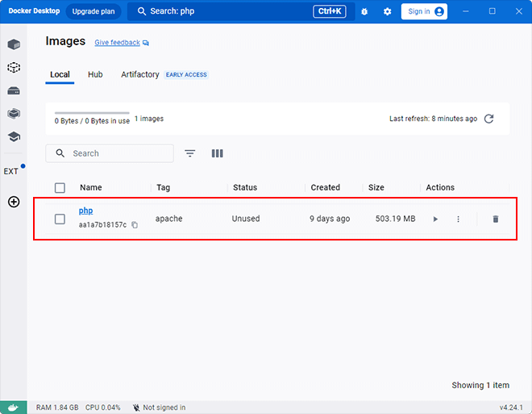Click the Not signed in status
This screenshot has width=532, height=414.
[159, 408]
